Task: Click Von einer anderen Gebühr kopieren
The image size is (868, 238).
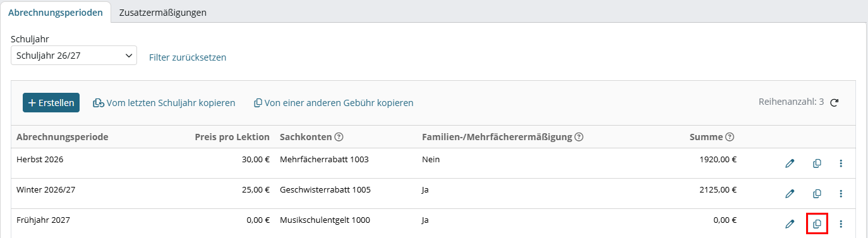Action: point(334,103)
